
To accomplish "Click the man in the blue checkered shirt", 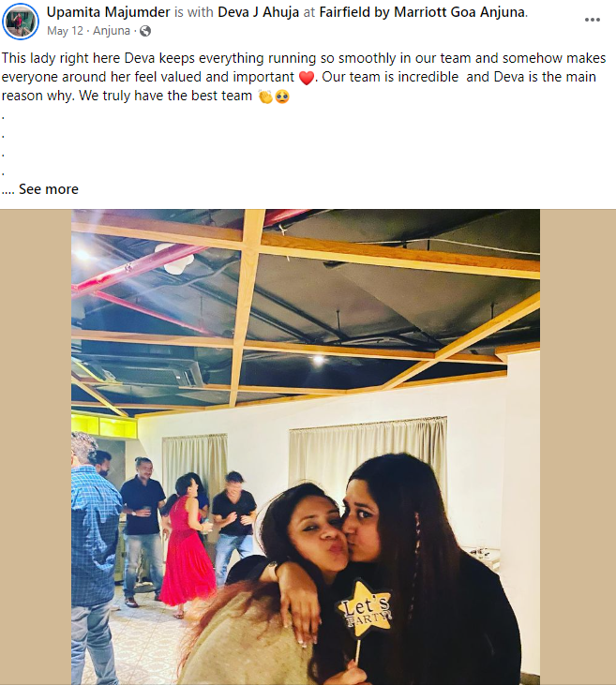I will (x=95, y=557).
